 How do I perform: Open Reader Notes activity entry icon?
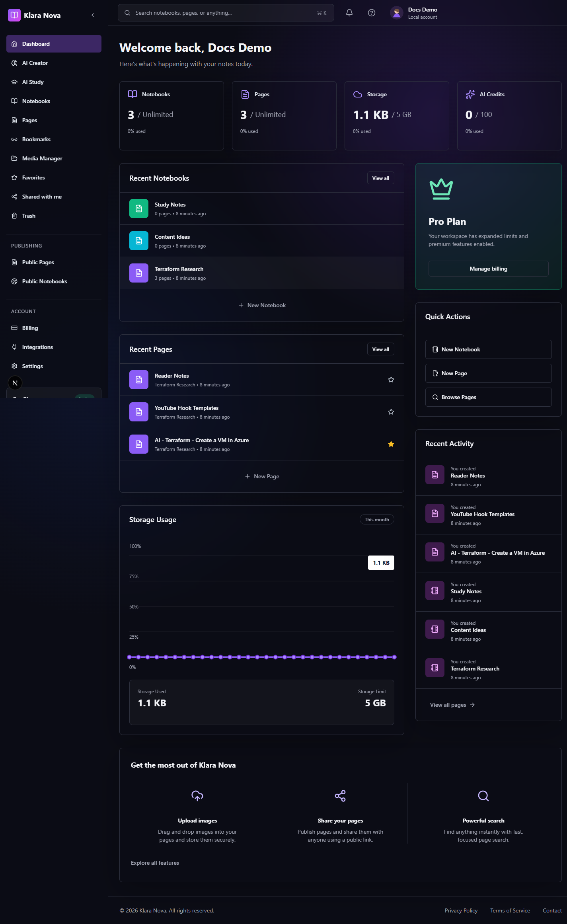[435, 475]
